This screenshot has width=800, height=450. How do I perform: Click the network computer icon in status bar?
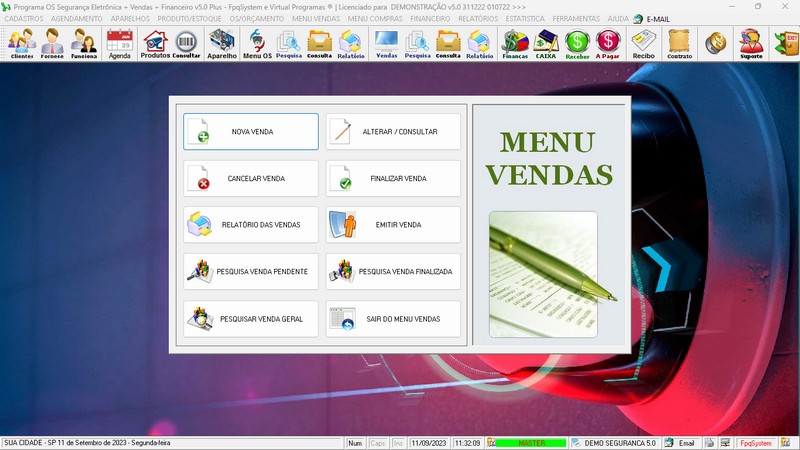pyautogui.click(x=725, y=443)
